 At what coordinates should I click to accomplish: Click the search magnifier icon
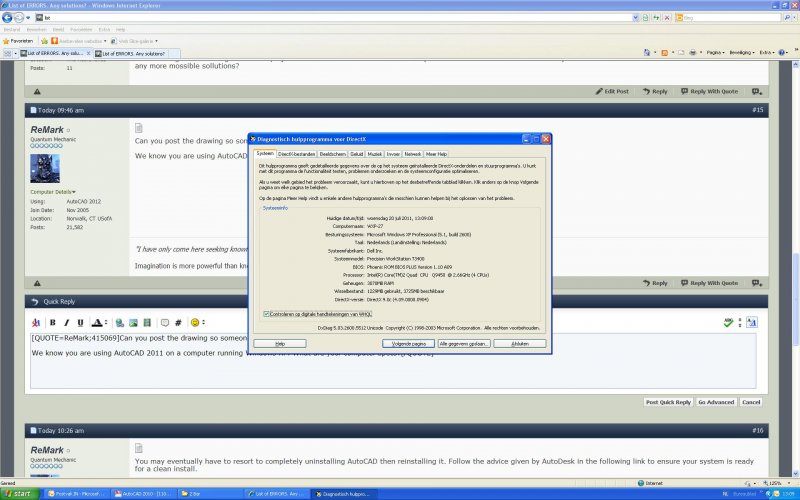pos(787,17)
